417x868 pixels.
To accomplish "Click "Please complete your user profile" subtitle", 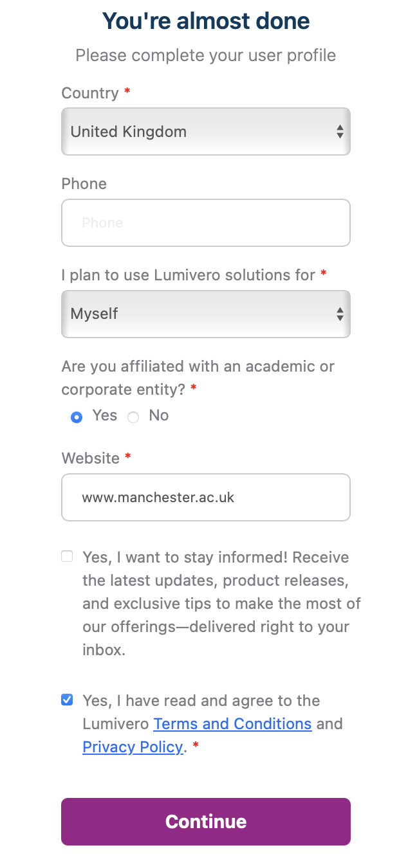I will tap(206, 55).
